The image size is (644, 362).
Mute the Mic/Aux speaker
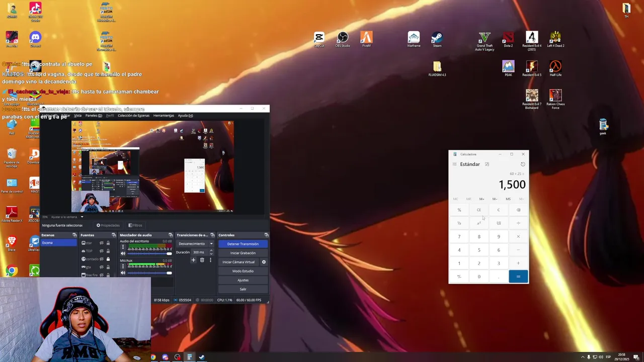point(123,273)
